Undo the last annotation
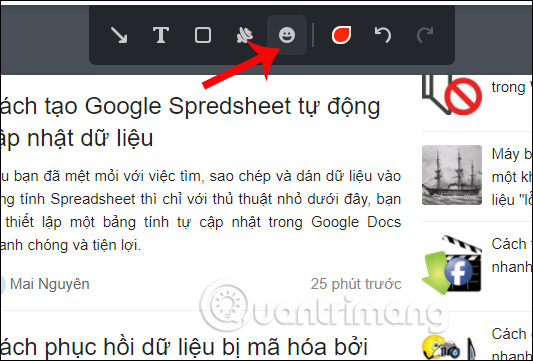 [383, 35]
